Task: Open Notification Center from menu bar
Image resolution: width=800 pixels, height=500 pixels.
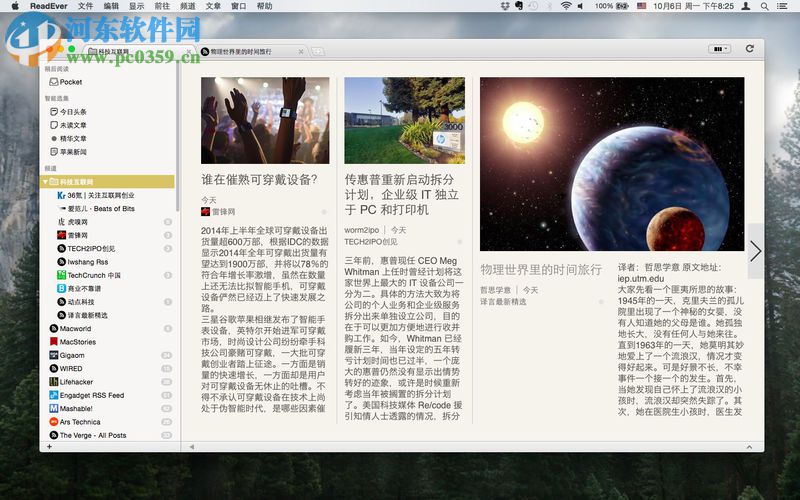Action: [x=782, y=6]
